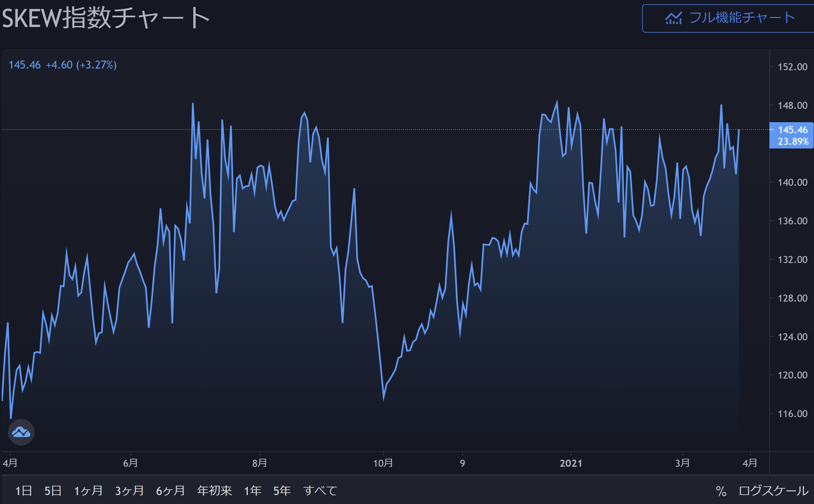Click the 148.00 price scale label
This screenshot has height=504, width=814.
tap(792, 105)
